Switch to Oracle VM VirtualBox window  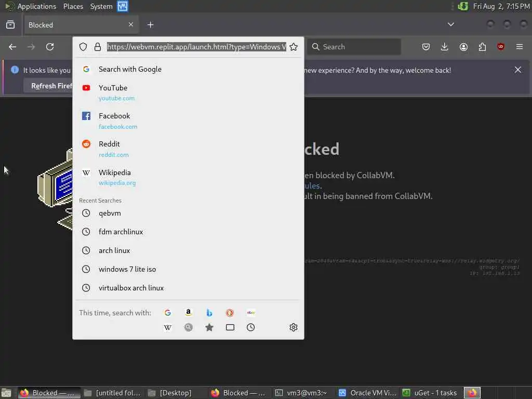pos(367,393)
